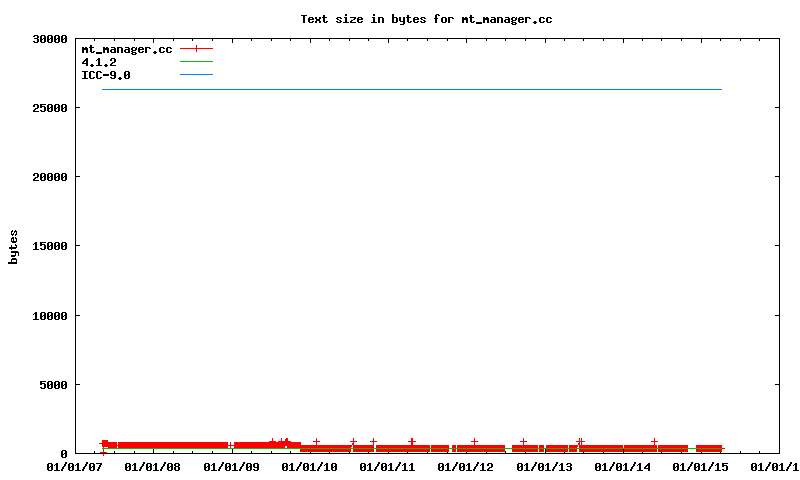The width and height of the screenshot is (800, 480).
Task: Select the 01/01/13 x-axis date label
Action: [543, 466]
